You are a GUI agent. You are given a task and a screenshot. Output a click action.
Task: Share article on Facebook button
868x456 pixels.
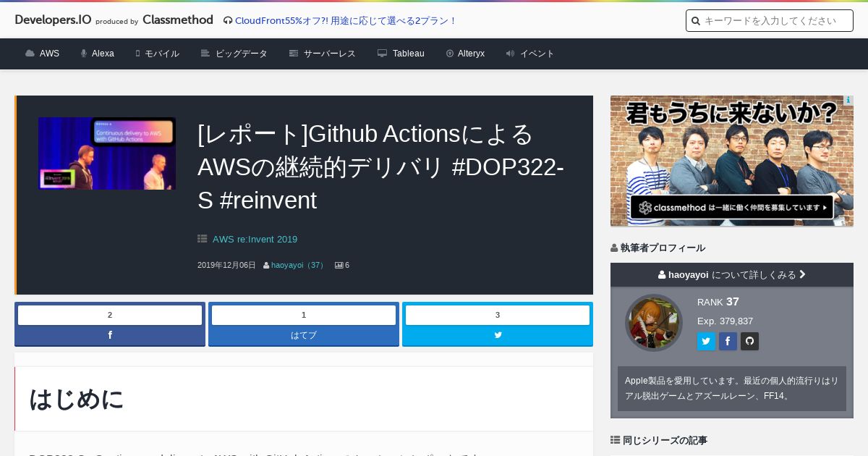(x=110, y=335)
